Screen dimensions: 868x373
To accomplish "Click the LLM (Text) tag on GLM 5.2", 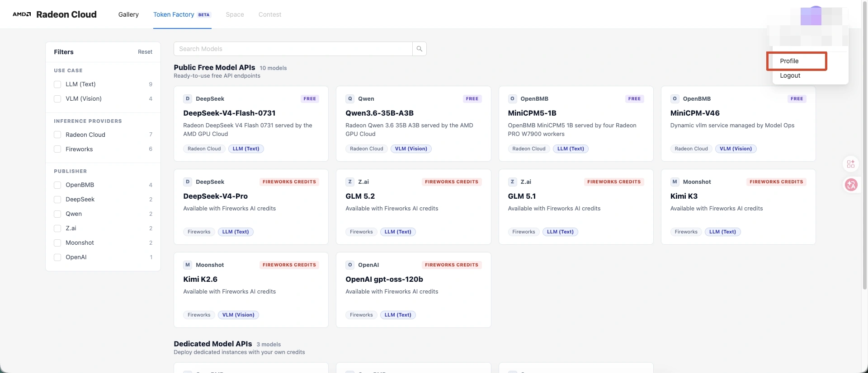I will [398, 232].
